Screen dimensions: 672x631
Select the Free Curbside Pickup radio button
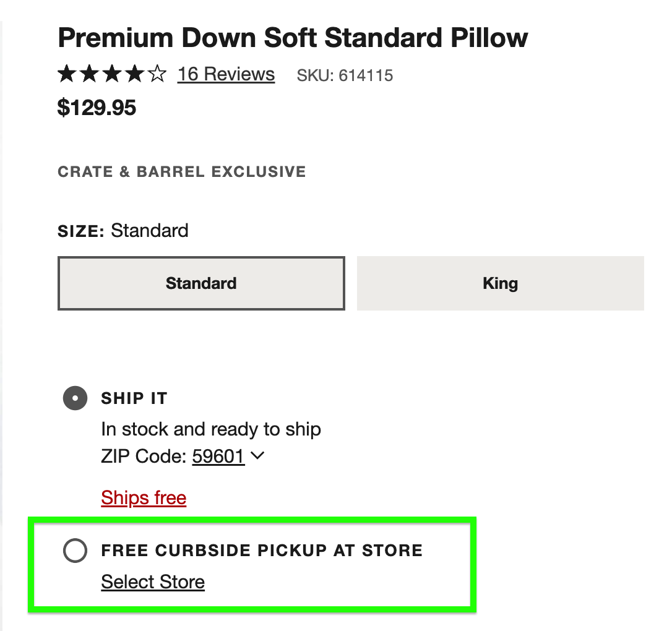pyautogui.click(x=75, y=551)
